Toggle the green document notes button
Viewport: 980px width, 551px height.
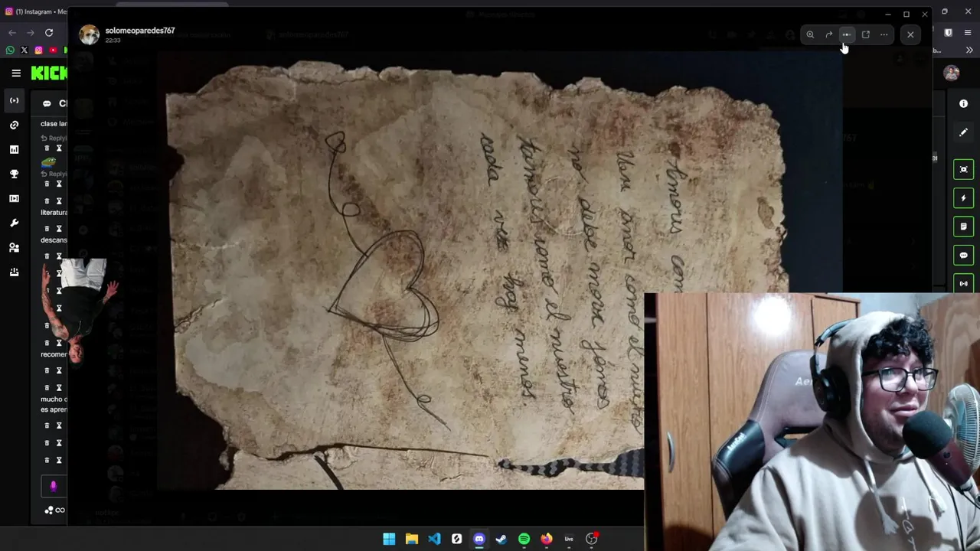click(964, 227)
